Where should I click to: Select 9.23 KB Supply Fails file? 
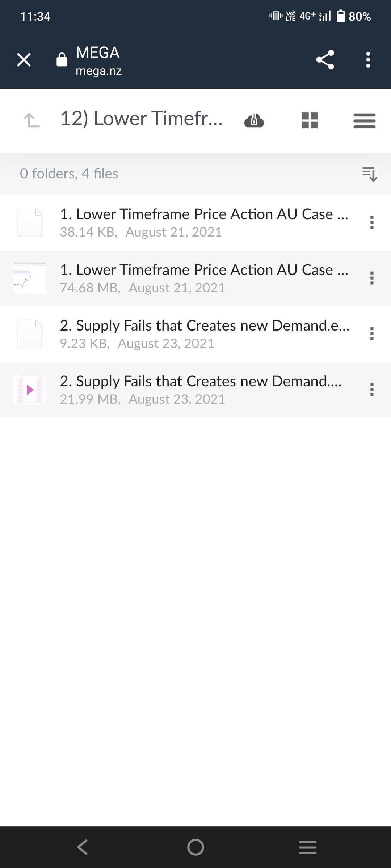[x=205, y=333]
